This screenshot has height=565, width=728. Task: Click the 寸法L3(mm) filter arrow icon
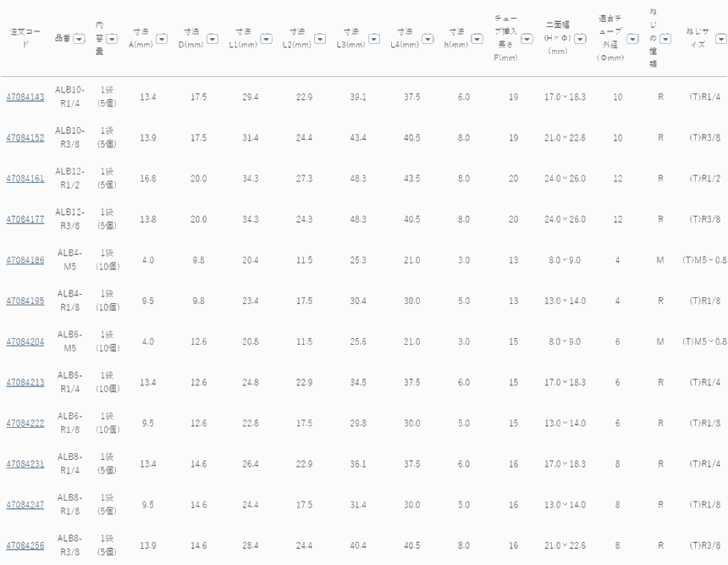(x=374, y=38)
